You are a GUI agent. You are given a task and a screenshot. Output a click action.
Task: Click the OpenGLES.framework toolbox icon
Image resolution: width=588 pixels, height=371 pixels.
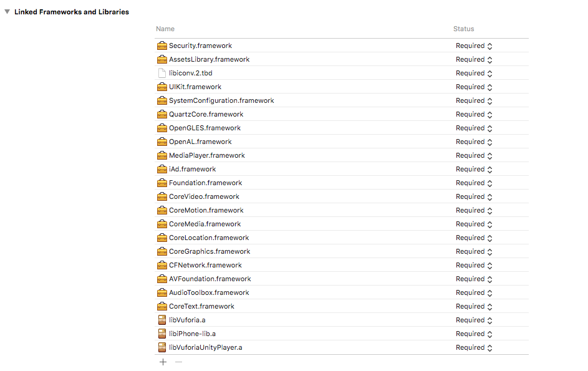coord(162,128)
